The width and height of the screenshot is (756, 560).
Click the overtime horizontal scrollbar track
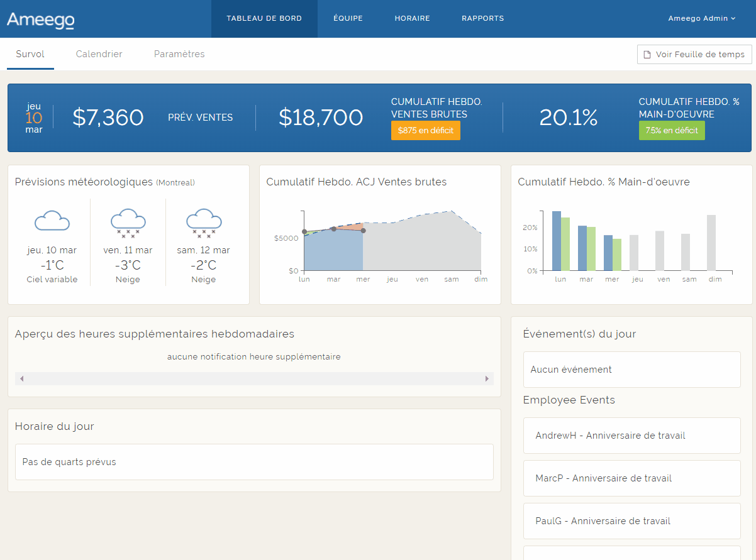(x=254, y=378)
